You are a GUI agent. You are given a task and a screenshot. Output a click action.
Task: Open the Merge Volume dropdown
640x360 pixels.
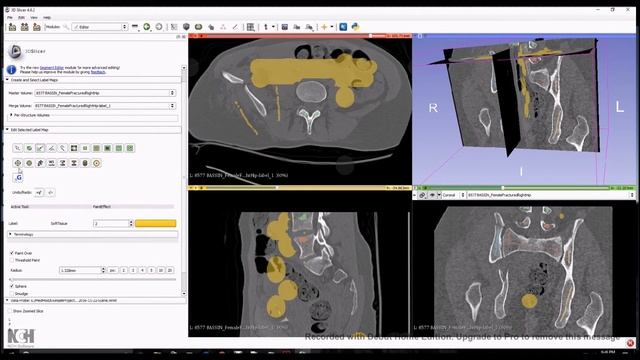click(x=105, y=106)
